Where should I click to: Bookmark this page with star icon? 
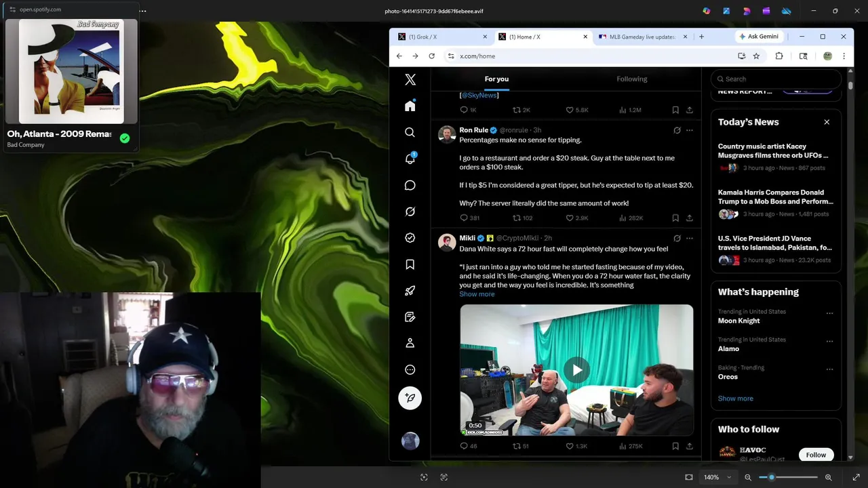click(x=756, y=56)
